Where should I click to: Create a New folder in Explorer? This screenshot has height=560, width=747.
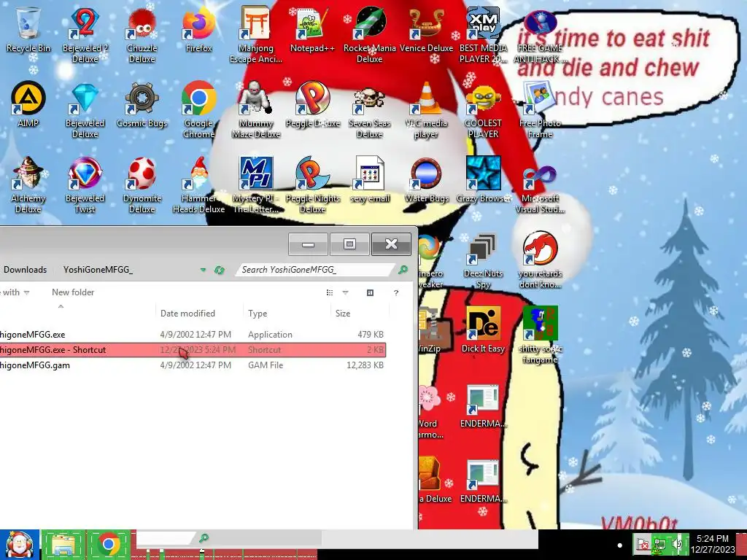pos(73,292)
